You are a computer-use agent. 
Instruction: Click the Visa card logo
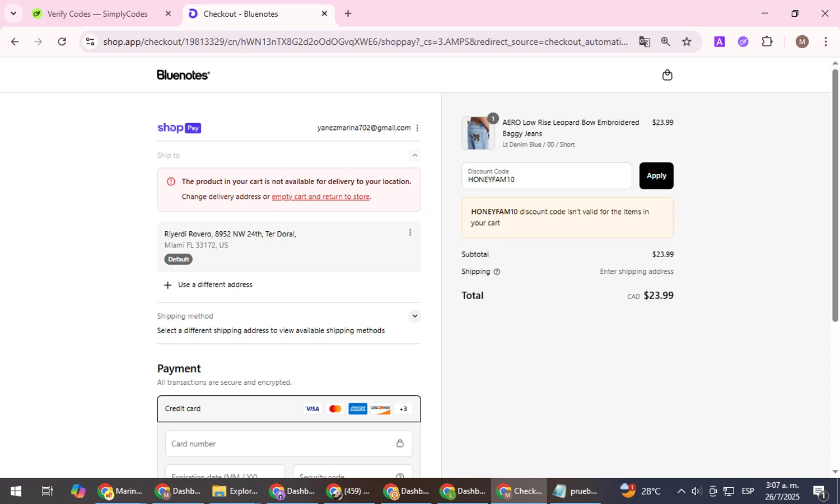pyautogui.click(x=312, y=409)
